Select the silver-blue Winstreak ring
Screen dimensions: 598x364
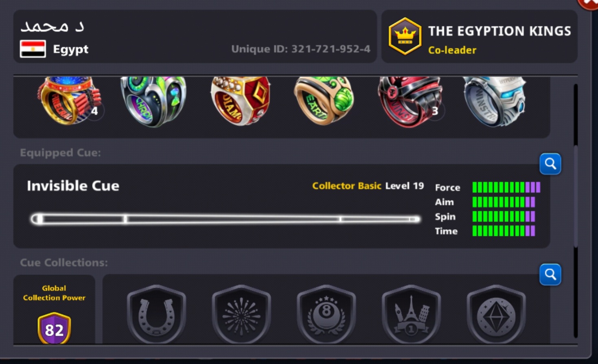(495, 101)
